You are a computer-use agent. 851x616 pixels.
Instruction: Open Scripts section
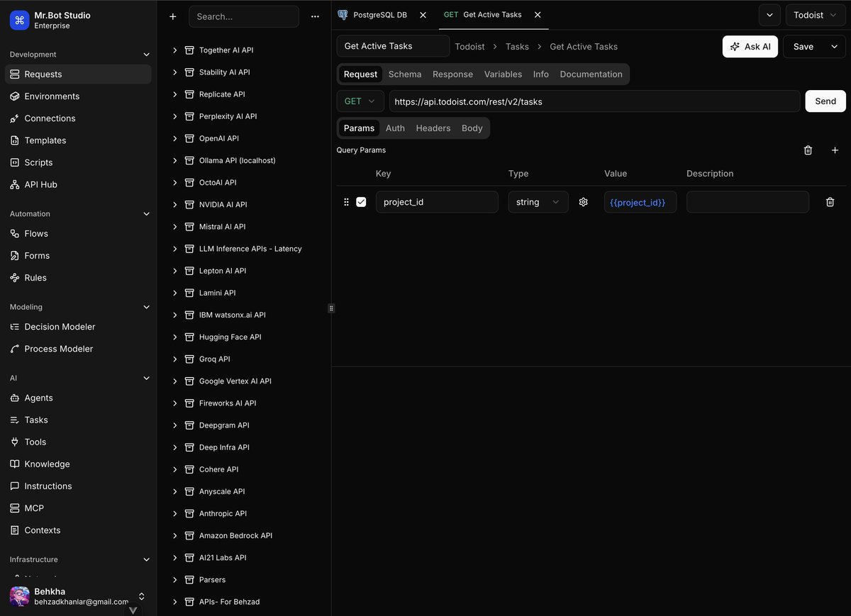pyautogui.click(x=78, y=162)
